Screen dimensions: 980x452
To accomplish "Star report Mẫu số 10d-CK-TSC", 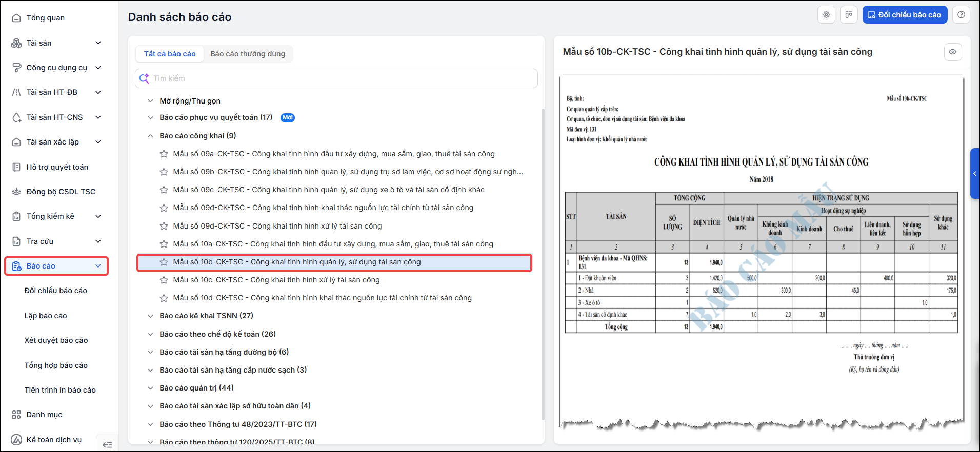I will tap(164, 298).
